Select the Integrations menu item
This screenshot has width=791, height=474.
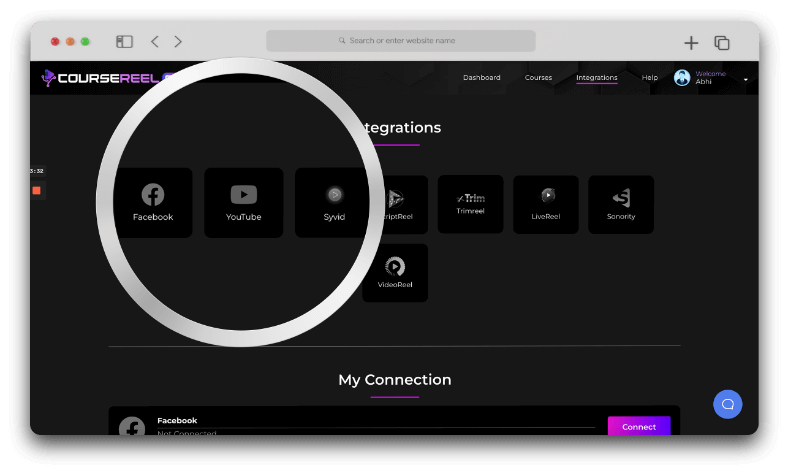point(597,78)
